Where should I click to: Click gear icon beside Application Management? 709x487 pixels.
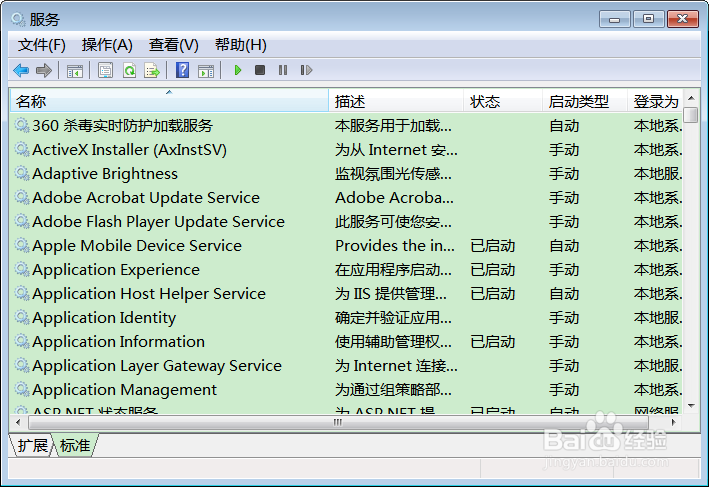[x=22, y=389]
